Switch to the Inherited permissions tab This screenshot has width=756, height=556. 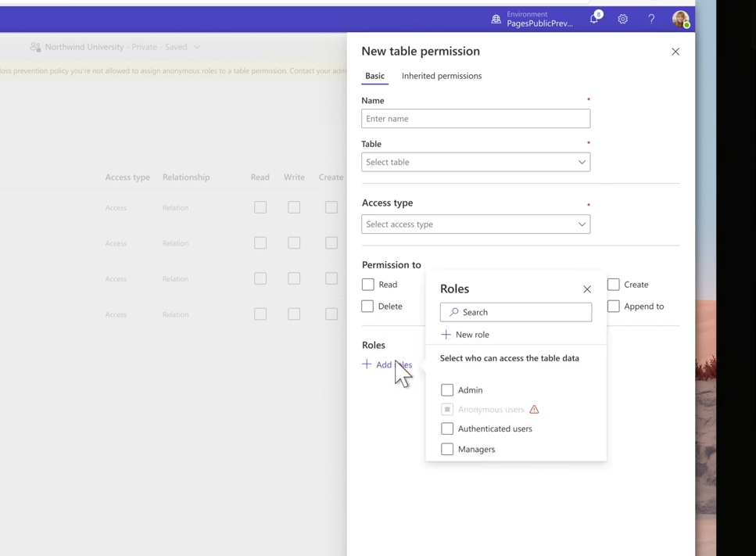pos(442,76)
